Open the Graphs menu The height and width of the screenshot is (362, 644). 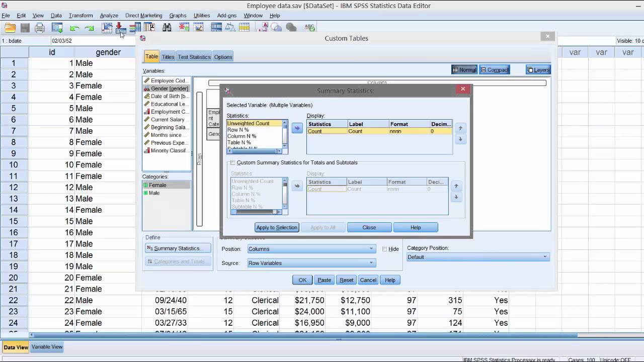coord(178,16)
